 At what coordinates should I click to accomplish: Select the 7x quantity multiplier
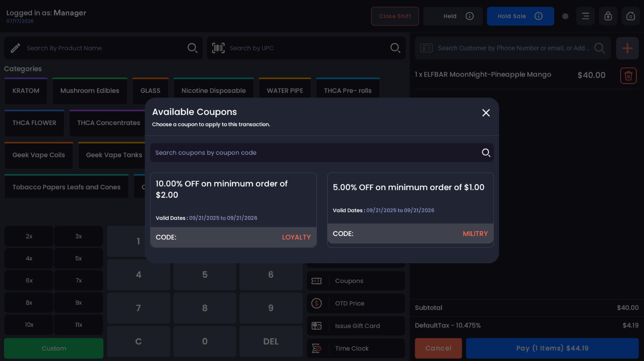(78, 280)
